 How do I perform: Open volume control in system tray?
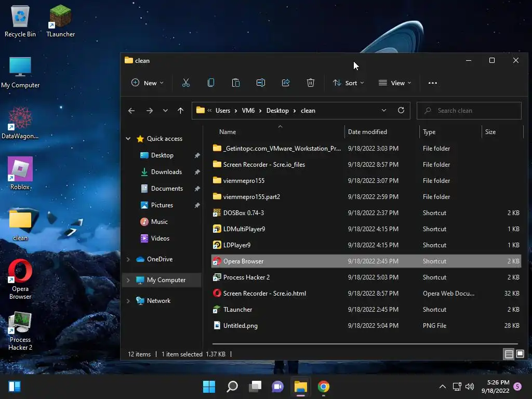(470, 387)
